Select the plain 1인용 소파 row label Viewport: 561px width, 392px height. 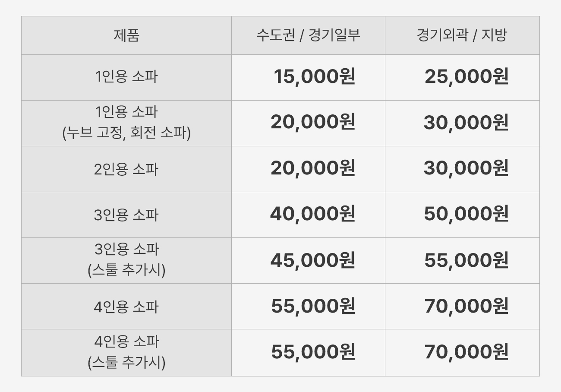126,77
